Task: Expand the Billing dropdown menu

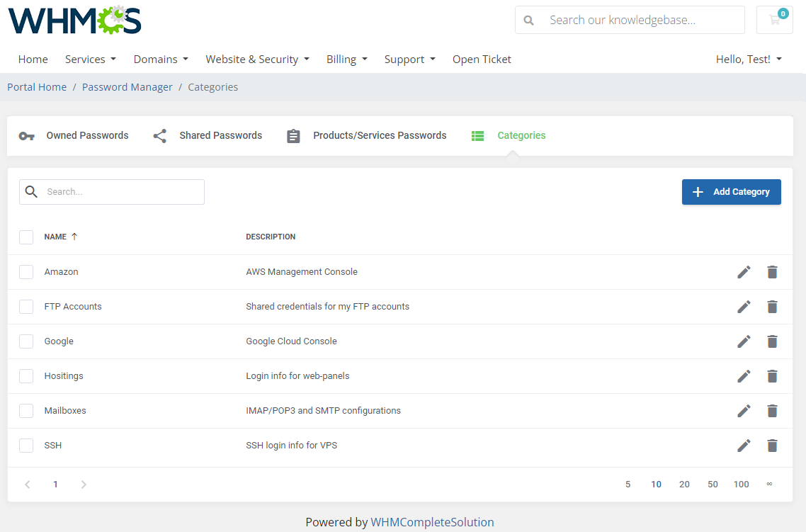Action: [x=347, y=59]
